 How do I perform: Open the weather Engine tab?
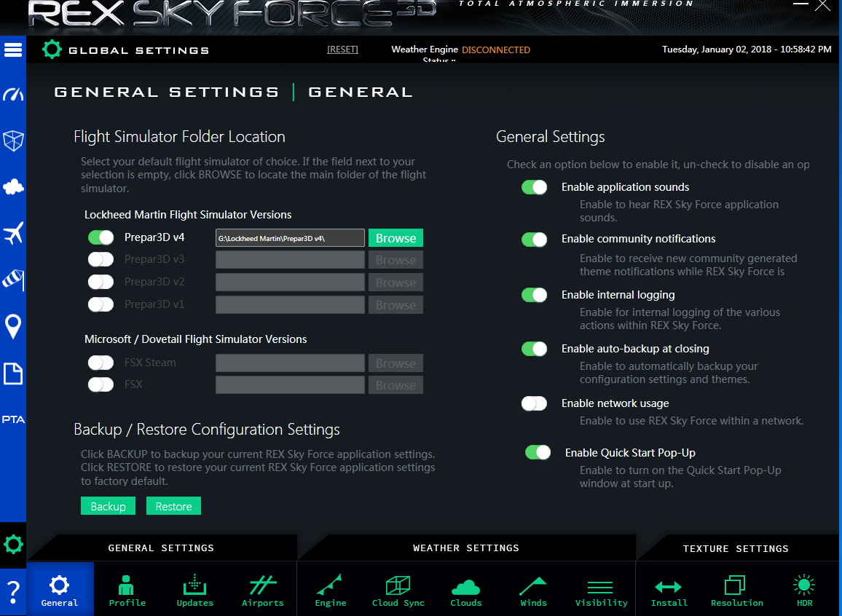[x=331, y=589]
